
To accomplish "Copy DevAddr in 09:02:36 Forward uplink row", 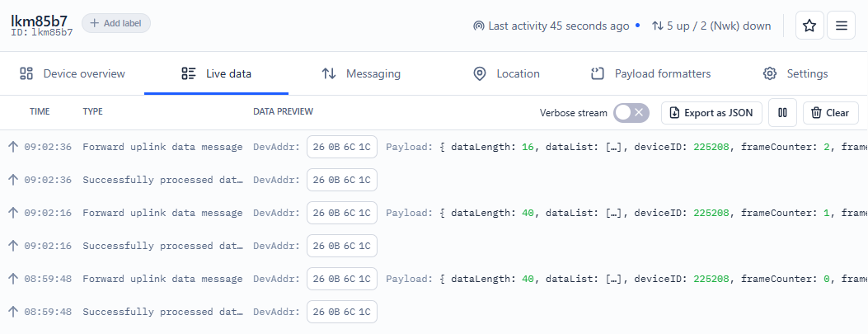I will pyautogui.click(x=342, y=147).
